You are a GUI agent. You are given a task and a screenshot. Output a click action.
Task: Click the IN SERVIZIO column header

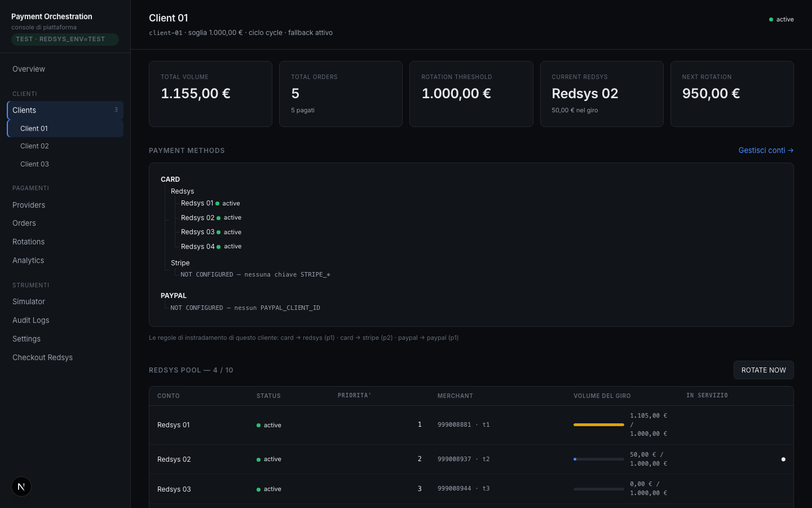707,396
